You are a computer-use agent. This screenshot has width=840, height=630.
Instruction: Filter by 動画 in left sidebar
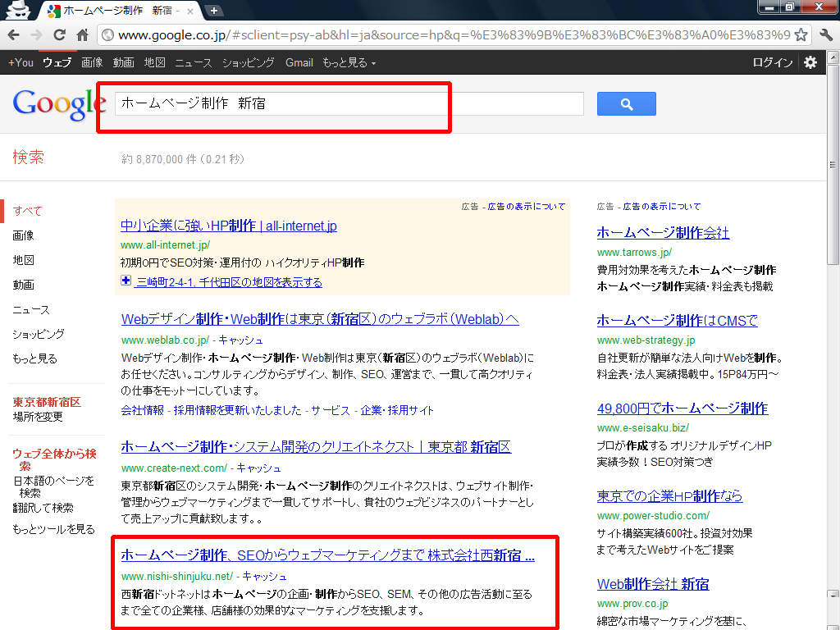coord(23,285)
